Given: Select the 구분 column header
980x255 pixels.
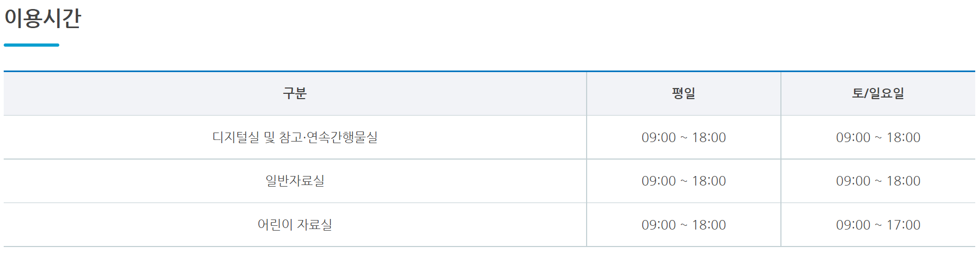Looking at the screenshot, I should tap(295, 93).
